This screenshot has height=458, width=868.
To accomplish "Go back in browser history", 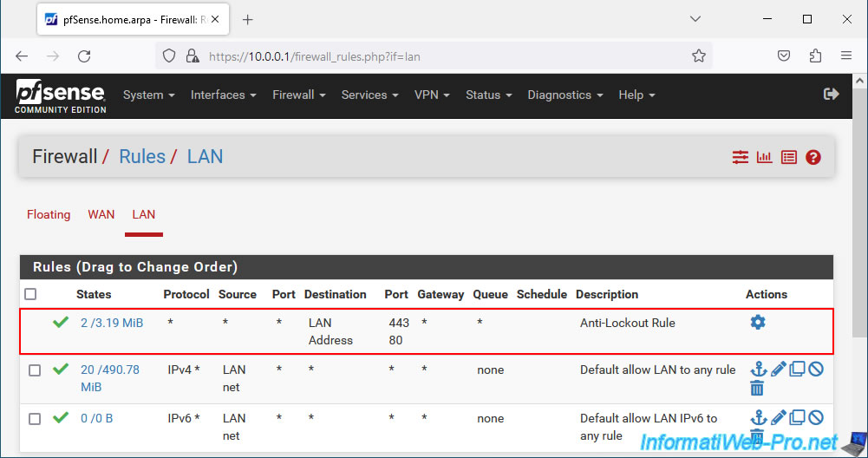I will (22, 56).
